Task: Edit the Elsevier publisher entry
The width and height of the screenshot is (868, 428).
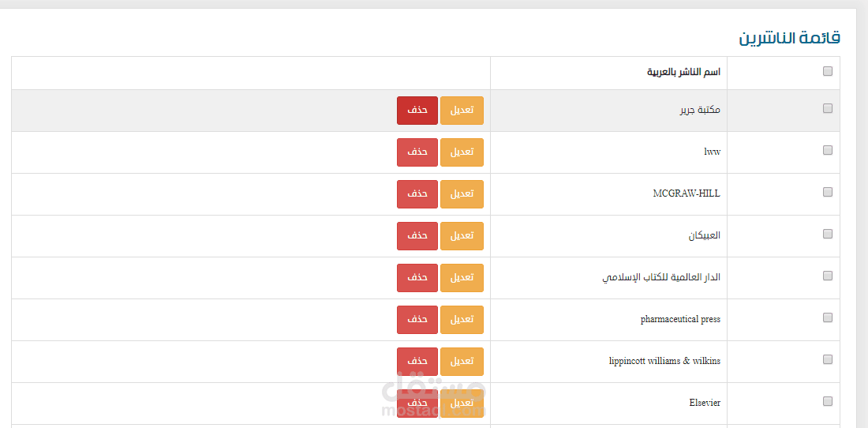Action: pos(462,403)
